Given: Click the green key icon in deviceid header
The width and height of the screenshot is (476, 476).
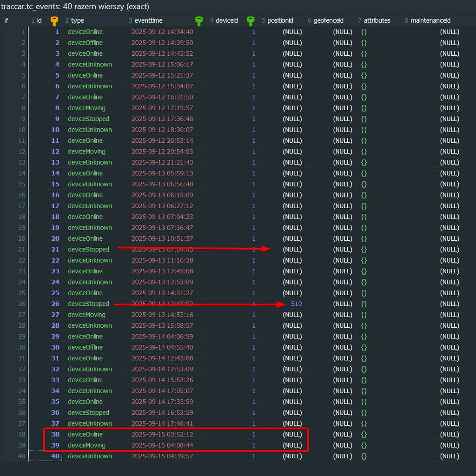Looking at the screenshot, I should pyautogui.click(x=251, y=21).
